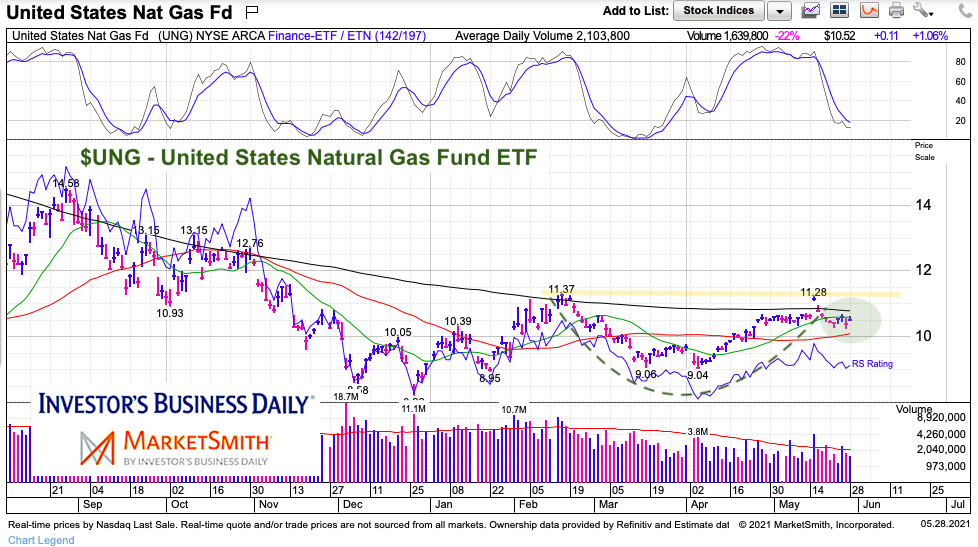The width and height of the screenshot is (978, 547).
Task: Click the 10.93 low price label
Action: [x=170, y=313]
